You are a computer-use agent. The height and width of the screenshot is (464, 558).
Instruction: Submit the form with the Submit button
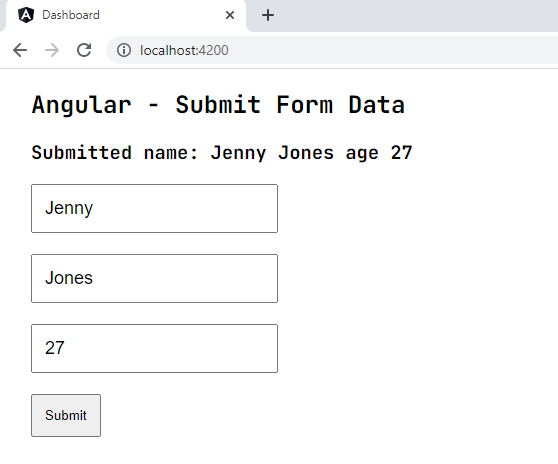click(66, 415)
